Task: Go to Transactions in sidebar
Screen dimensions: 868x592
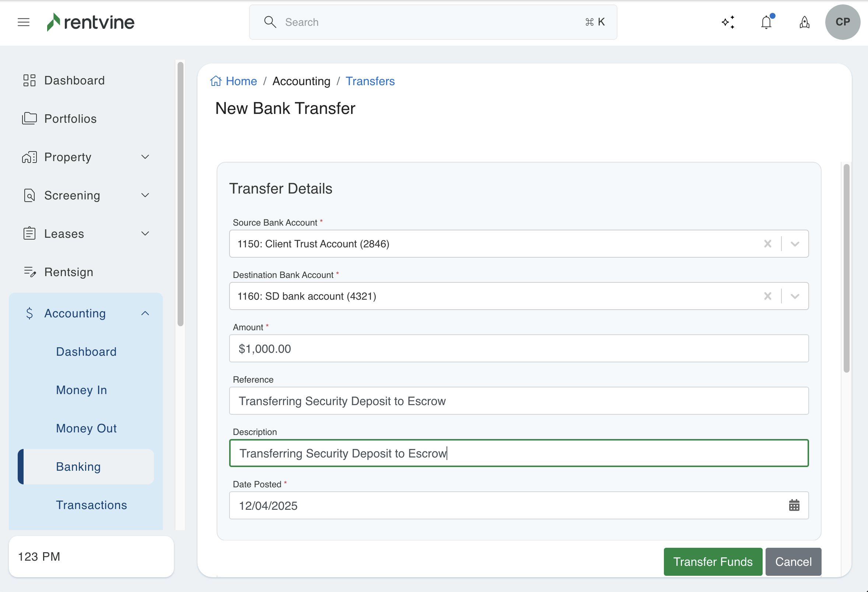Action: pos(91,505)
